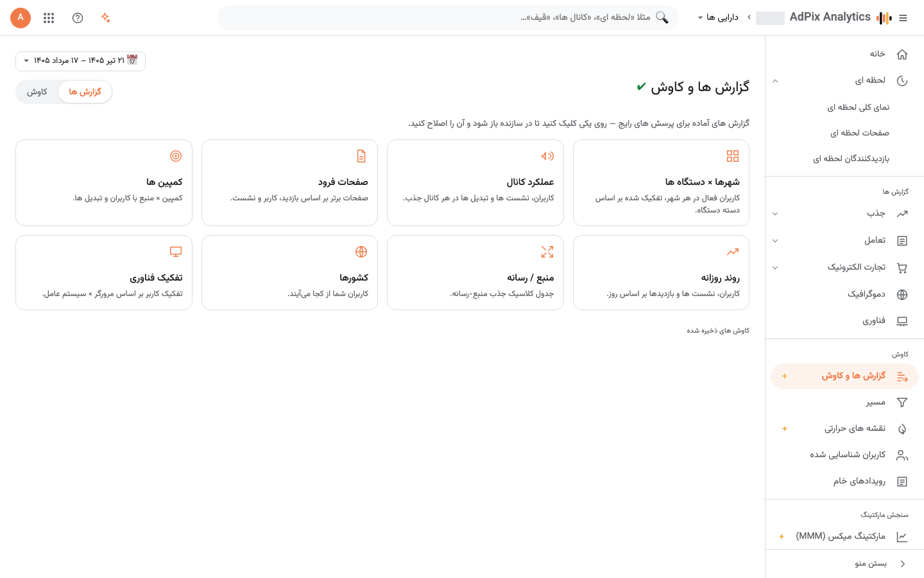Viewport: 924px width, 578px height.
Task: Open the منبع / رسانه report card
Action: tap(475, 273)
